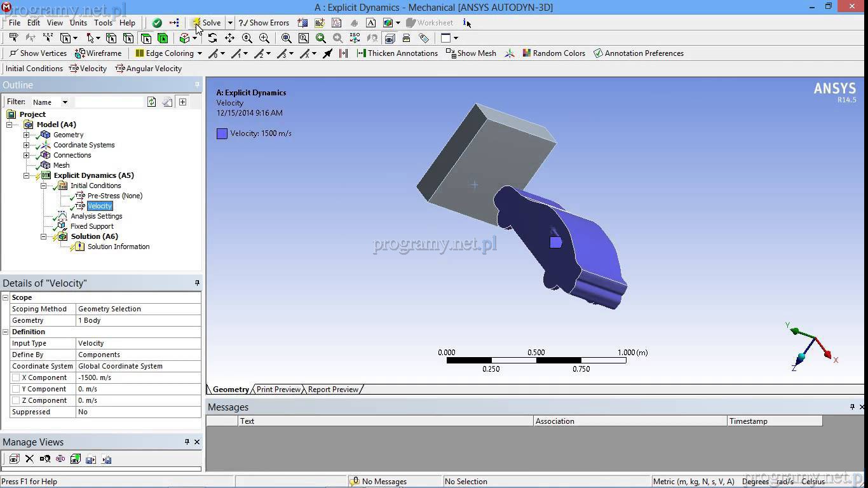Check the Y Component parameter box

coord(16,389)
